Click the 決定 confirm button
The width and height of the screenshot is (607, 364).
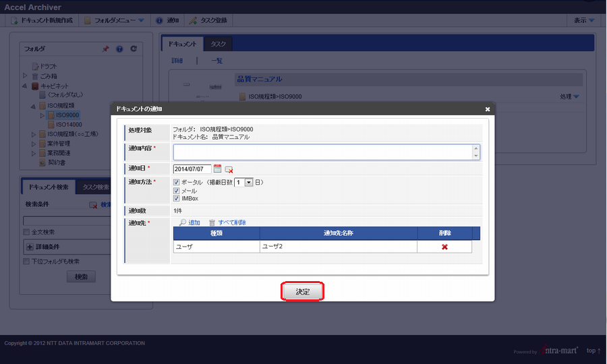302,292
